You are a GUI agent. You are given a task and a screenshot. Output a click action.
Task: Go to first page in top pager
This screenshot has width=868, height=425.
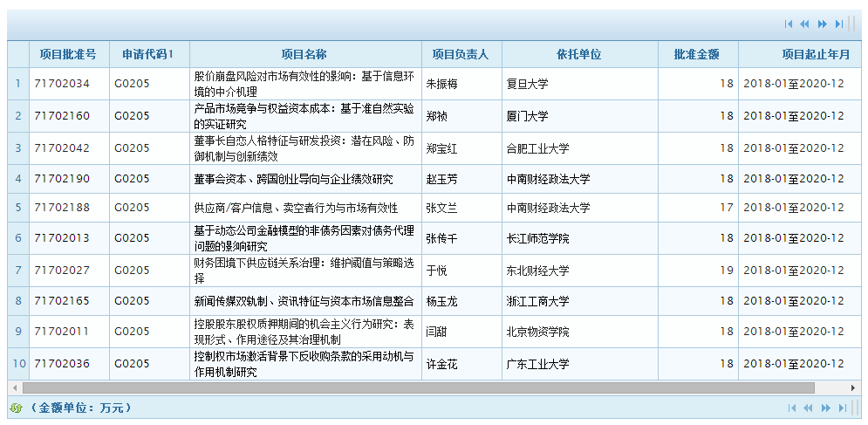click(x=789, y=24)
